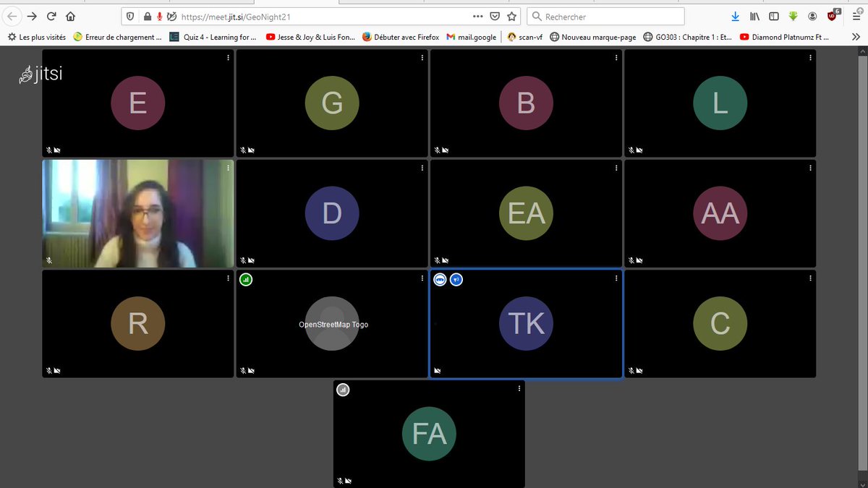Click the camera-off icon on tile G

pos(251,150)
